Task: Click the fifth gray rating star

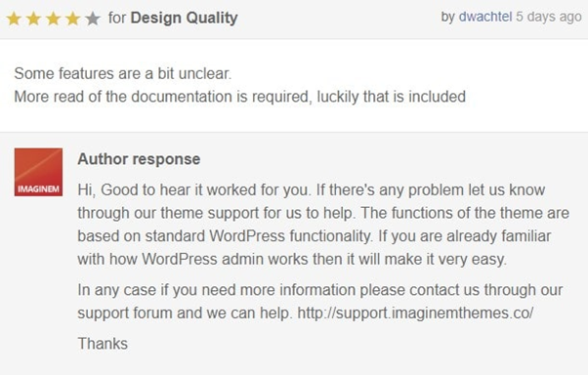Action: 92,19
